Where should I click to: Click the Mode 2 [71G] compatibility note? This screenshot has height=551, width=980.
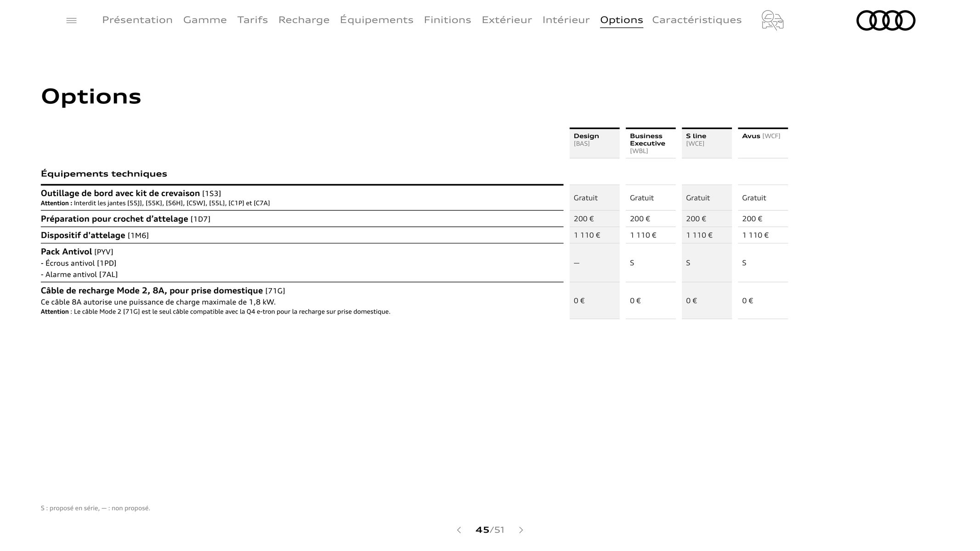pos(215,312)
